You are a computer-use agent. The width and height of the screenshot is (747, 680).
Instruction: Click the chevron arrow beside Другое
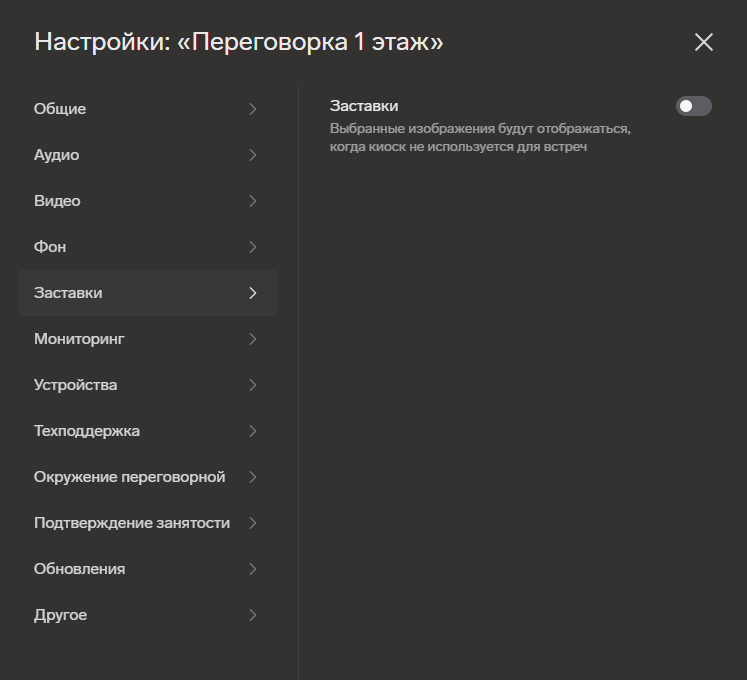[252, 615]
